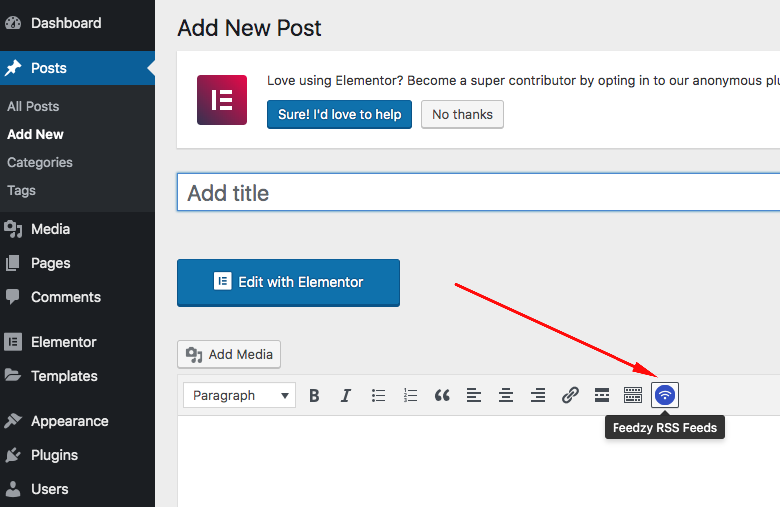Insert Read More tag
The height and width of the screenshot is (507, 780).
(x=602, y=396)
